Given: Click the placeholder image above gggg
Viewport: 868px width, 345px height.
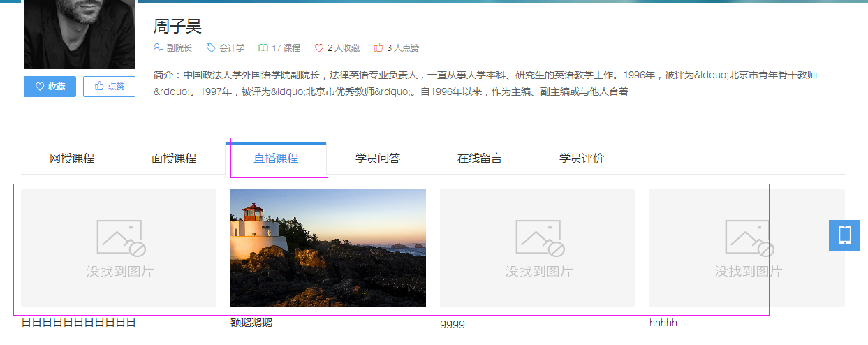Looking at the screenshot, I should coord(538,248).
